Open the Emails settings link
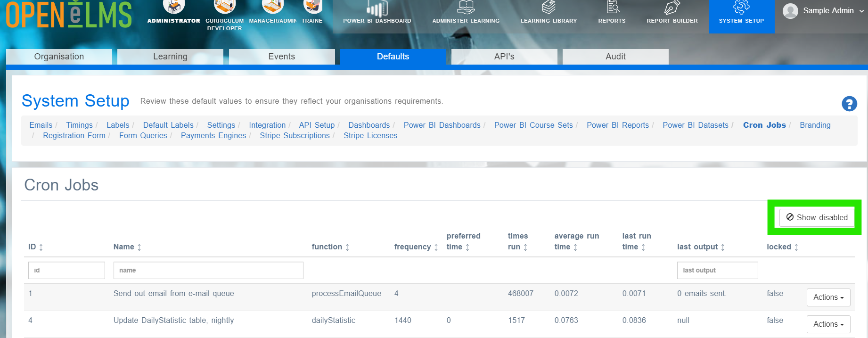Viewport: 868px width, 338px height. [41, 125]
